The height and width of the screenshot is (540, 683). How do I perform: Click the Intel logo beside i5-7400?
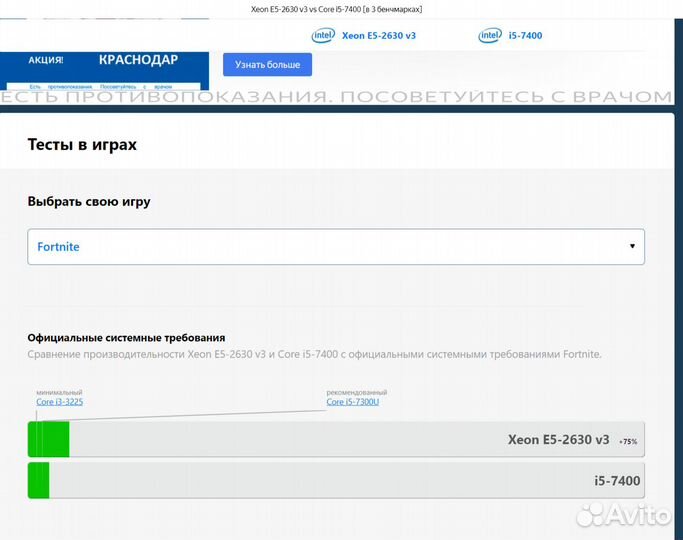coord(490,35)
